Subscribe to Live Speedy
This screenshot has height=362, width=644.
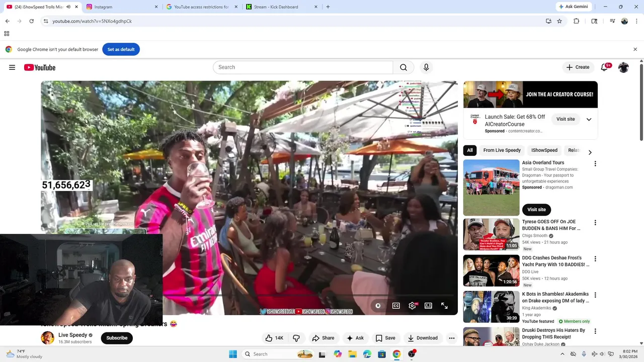point(117,338)
